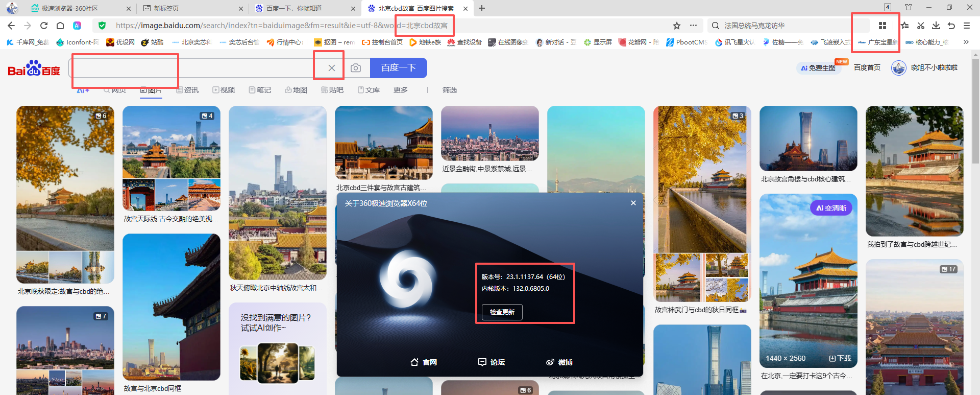Open the 优设网 bookmark
This screenshot has width=980, height=395.
coord(120,42)
